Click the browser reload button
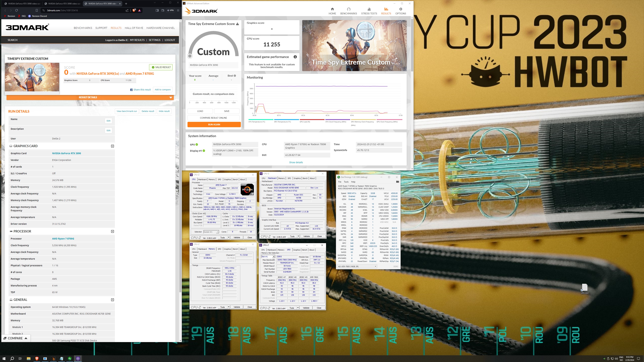 coord(16,10)
